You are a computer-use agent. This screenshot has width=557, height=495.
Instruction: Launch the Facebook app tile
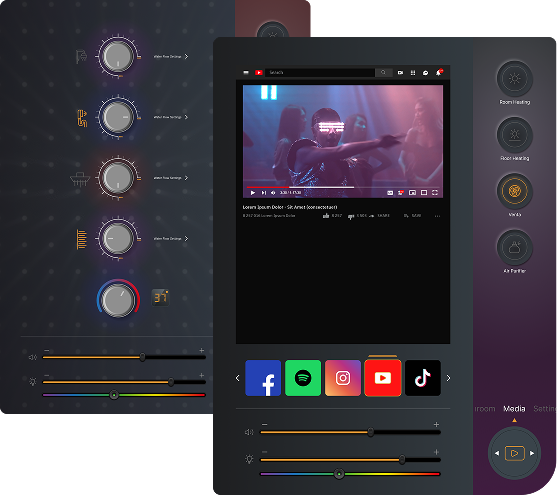click(x=263, y=378)
